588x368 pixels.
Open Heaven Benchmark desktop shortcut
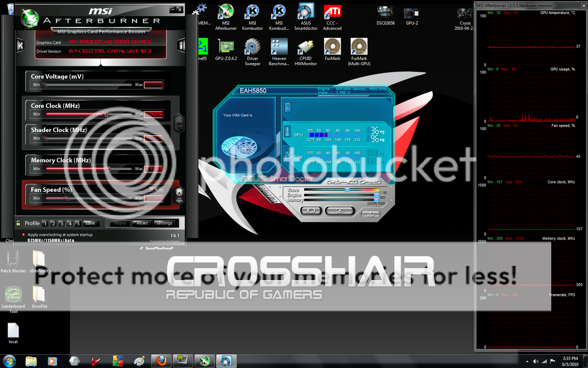point(279,52)
